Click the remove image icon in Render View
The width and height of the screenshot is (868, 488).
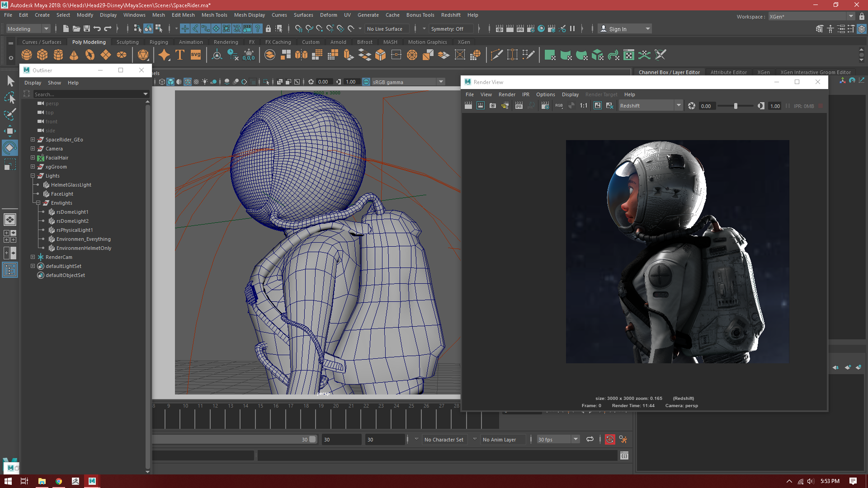point(610,106)
